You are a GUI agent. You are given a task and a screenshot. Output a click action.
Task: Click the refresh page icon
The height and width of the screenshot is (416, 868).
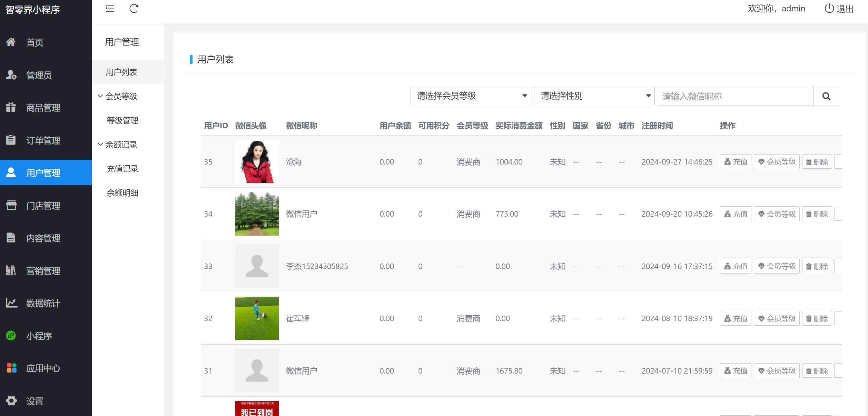pyautogui.click(x=134, y=9)
